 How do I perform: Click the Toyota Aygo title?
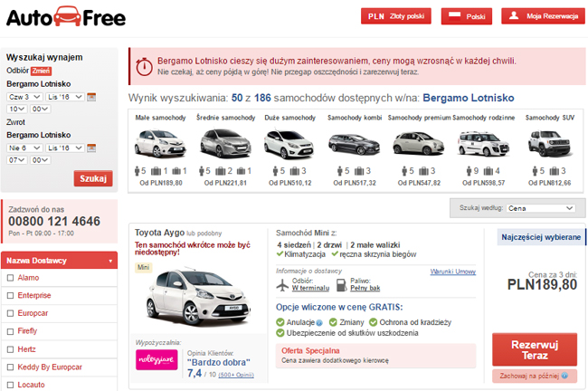[160, 233]
